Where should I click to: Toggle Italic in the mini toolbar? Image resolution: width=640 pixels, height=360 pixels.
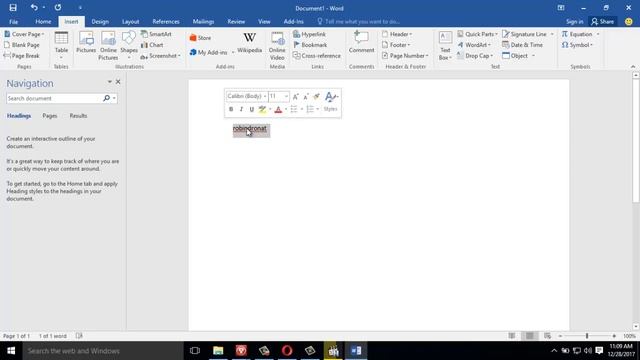pyautogui.click(x=241, y=109)
